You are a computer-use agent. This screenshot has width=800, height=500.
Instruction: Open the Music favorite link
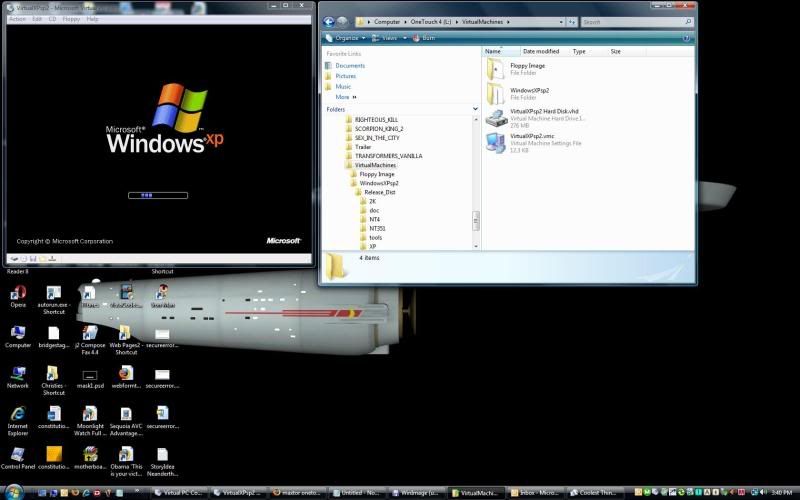pyautogui.click(x=343, y=87)
